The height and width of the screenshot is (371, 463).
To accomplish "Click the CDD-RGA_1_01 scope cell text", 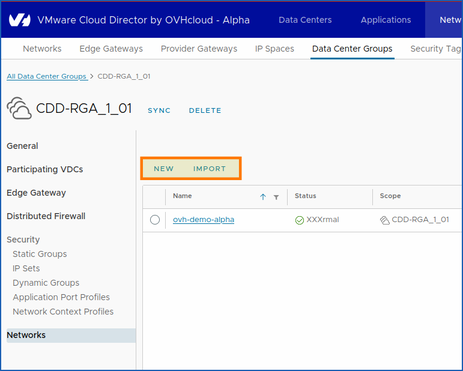I will pyautogui.click(x=420, y=220).
